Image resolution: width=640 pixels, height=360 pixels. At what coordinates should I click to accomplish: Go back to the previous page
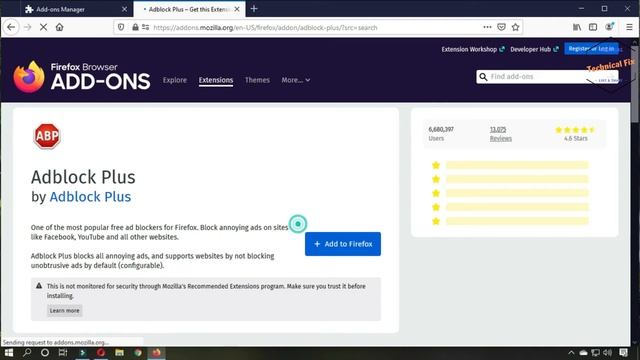(11, 27)
